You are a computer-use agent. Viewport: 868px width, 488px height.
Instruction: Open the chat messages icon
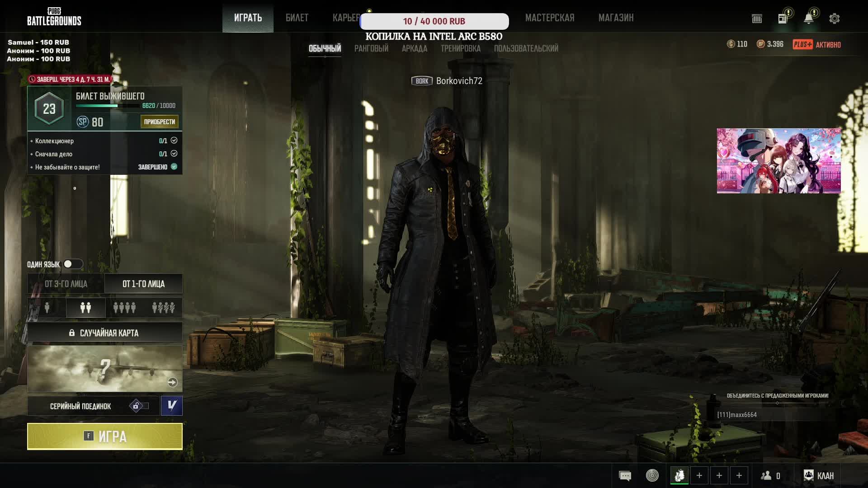click(625, 475)
